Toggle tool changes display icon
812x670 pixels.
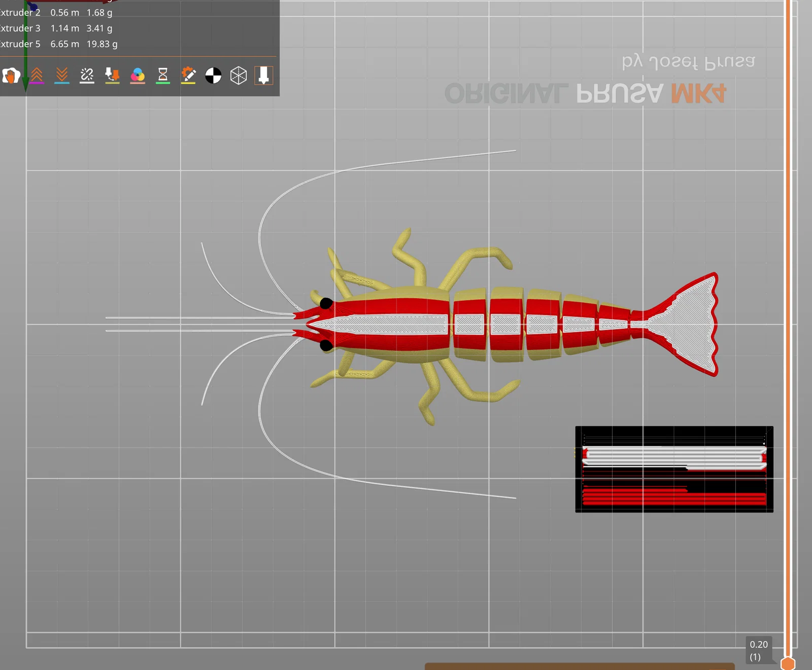[x=112, y=76]
